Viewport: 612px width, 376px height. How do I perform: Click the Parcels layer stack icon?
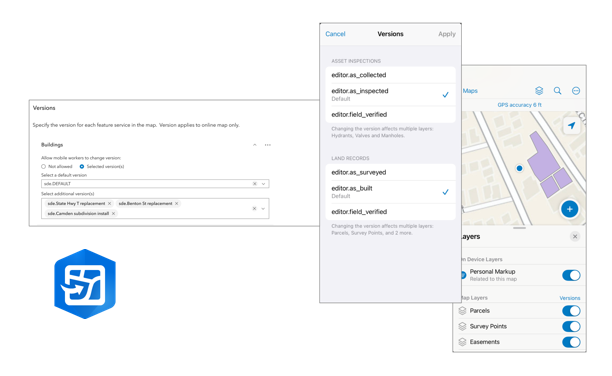click(x=463, y=310)
